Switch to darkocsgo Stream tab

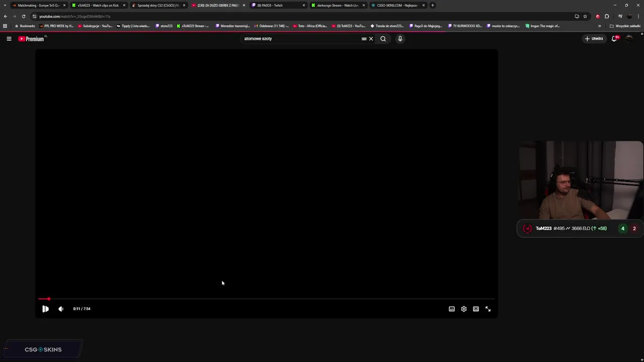337,5
